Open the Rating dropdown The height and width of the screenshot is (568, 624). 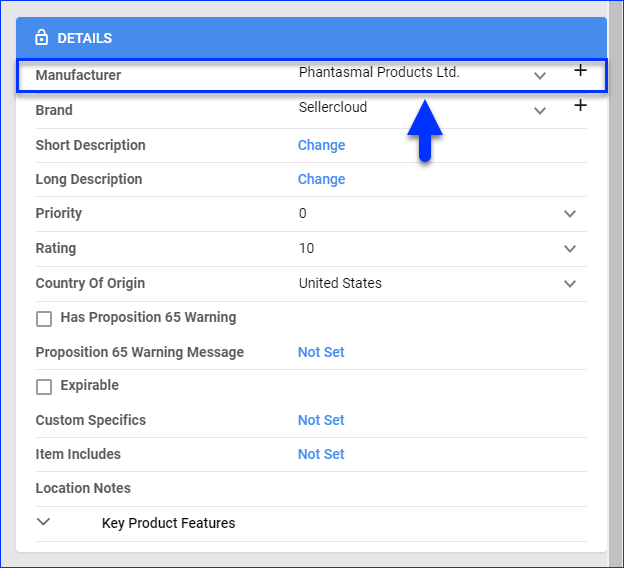coord(570,249)
